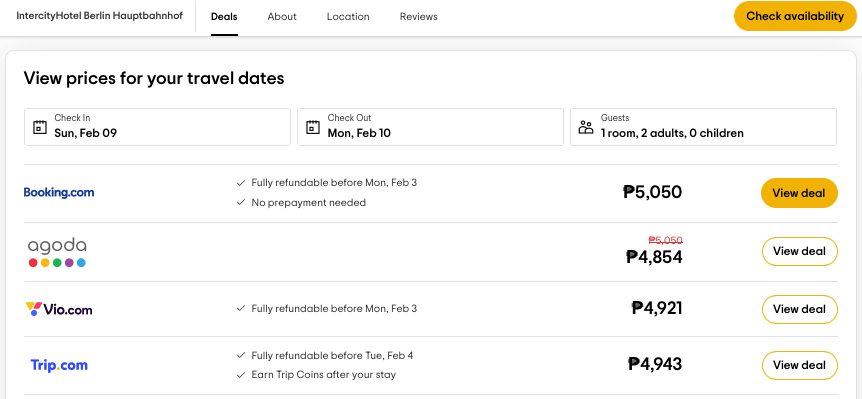Click IntercityHotel Berlin Hauptbahnhof title
Screen dimensions: 862x399
point(100,15)
